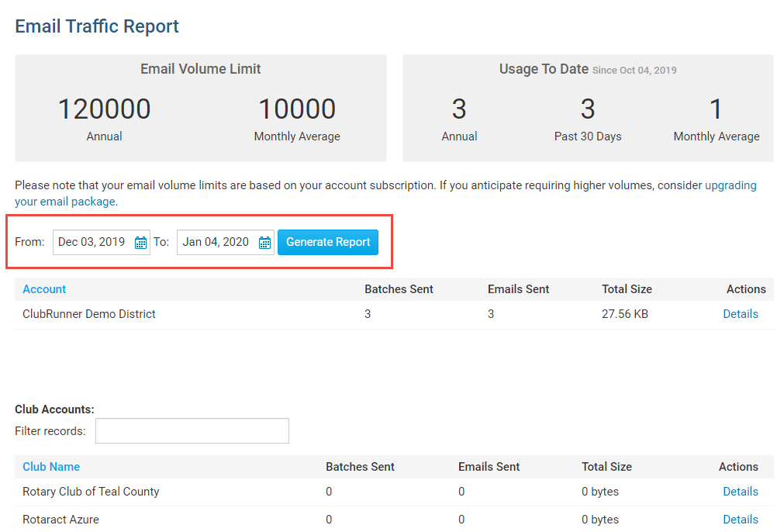This screenshot has width=784, height=532.
Task: Sort by the Account column header
Action: (44, 289)
